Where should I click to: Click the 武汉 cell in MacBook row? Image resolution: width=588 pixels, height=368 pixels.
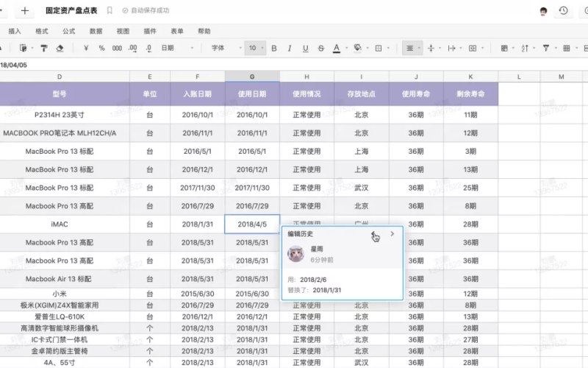coord(362,188)
